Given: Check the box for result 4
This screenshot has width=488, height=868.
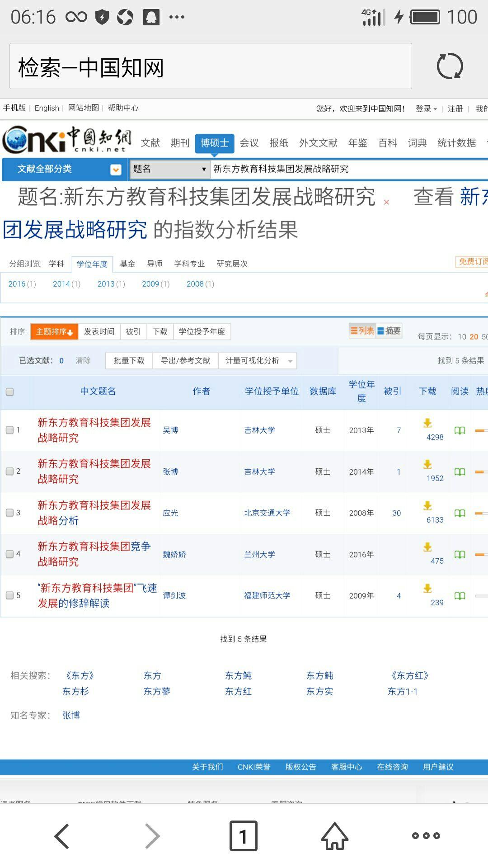Looking at the screenshot, I should pos(9,554).
